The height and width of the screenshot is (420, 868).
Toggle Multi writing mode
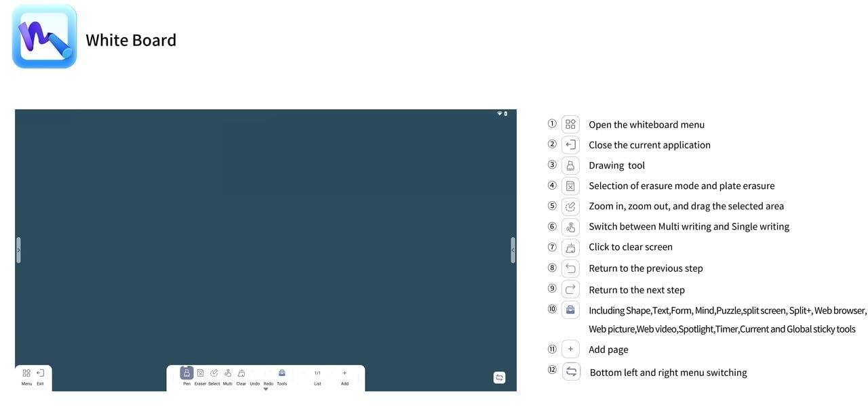point(227,374)
